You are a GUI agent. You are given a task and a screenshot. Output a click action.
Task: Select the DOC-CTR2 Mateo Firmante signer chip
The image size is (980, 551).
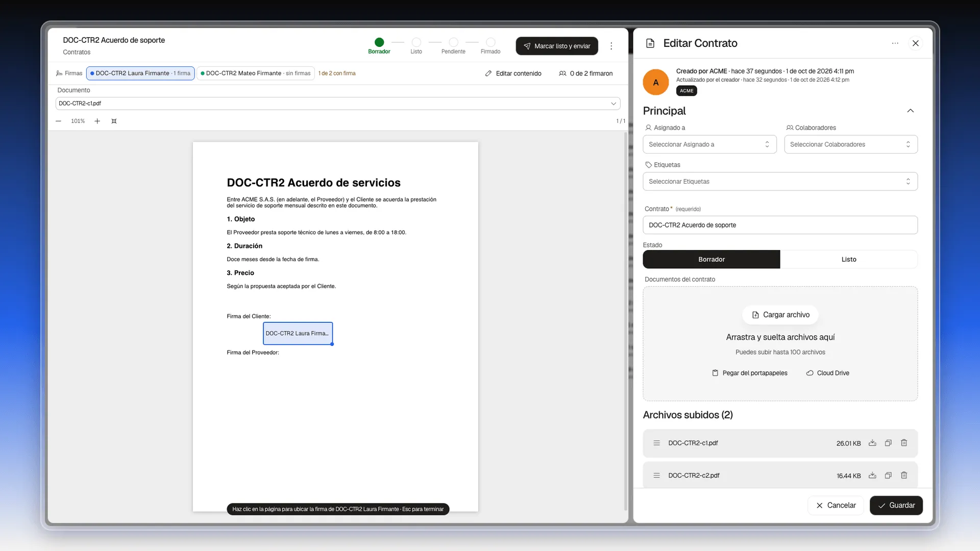click(x=256, y=73)
